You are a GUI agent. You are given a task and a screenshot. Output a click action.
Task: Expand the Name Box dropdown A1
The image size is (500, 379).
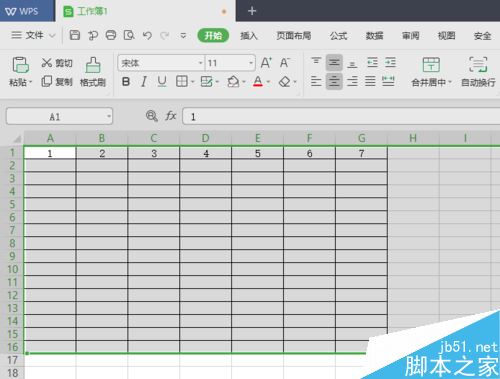tap(109, 116)
